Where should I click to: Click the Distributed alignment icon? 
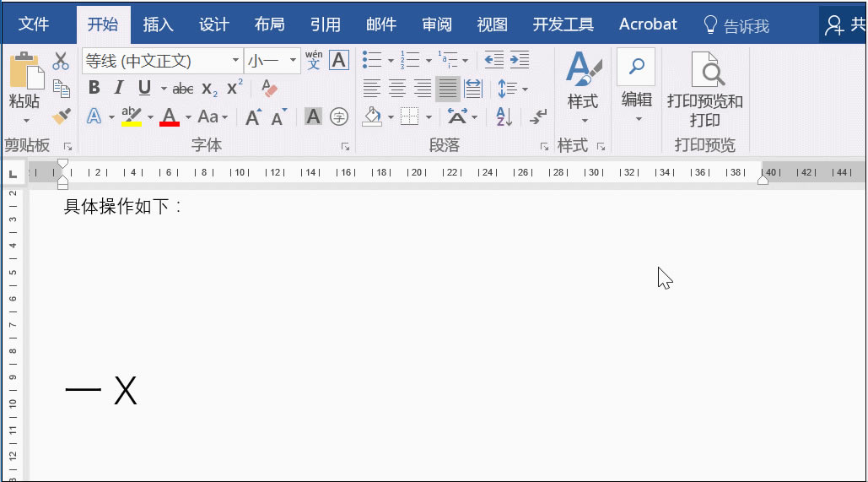pos(473,89)
